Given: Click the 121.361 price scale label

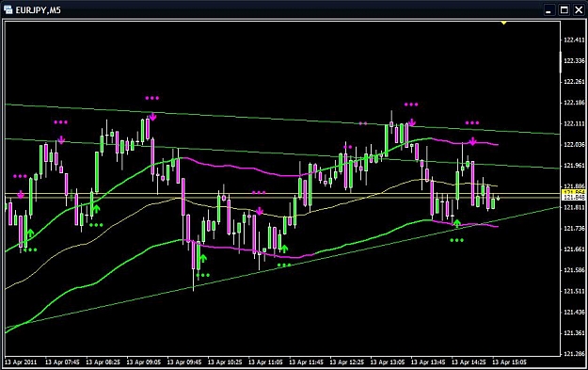Looking at the screenshot, I should tap(574, 333).
